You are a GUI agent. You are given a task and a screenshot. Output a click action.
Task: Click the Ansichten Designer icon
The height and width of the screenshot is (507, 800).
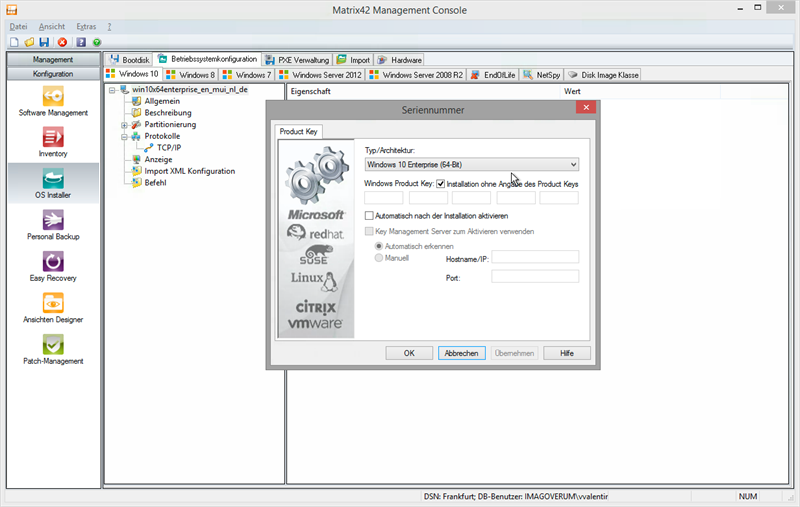coord(53,303)
